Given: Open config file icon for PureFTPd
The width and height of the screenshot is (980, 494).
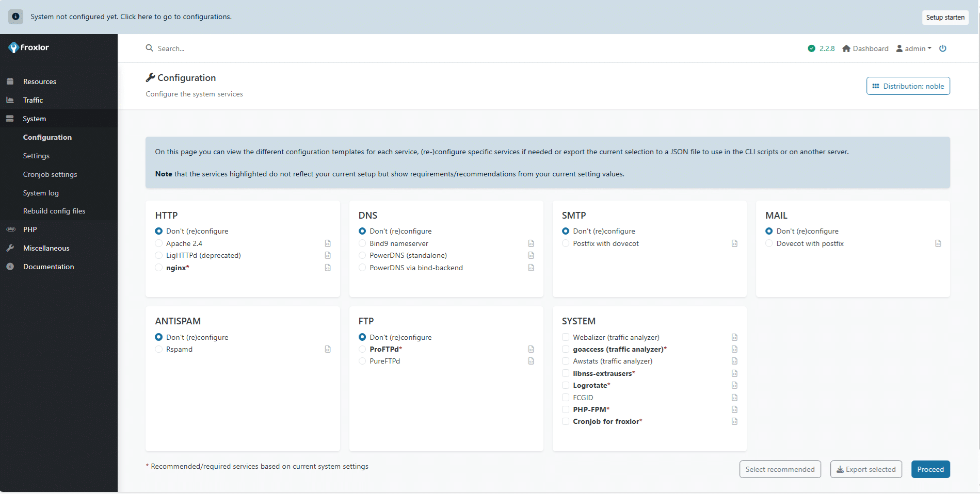Looking at the screenshot, I should tap(531, 361).
